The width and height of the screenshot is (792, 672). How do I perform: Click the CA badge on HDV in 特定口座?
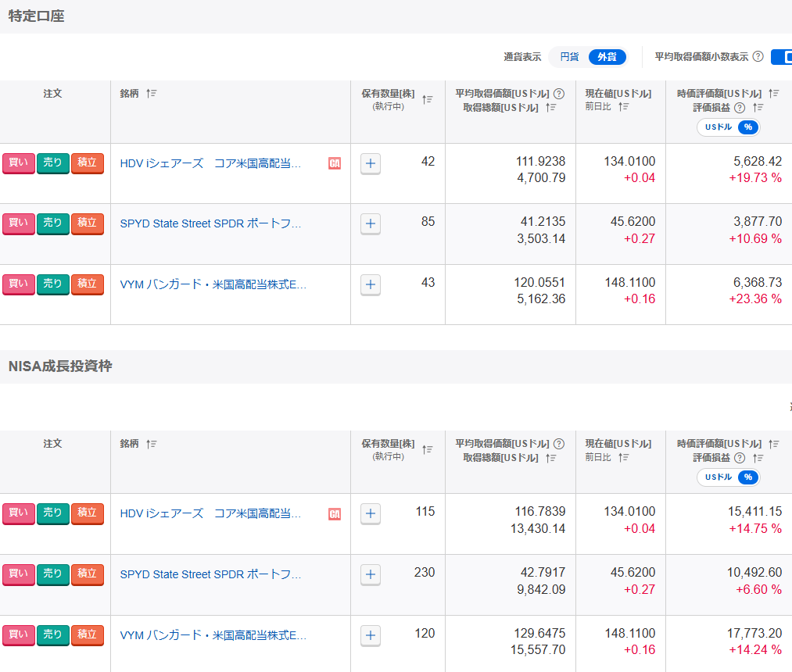[335, 163]
